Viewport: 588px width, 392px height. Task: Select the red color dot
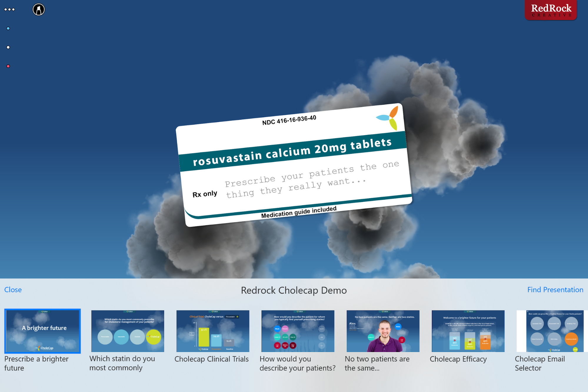tap(8, 66)
